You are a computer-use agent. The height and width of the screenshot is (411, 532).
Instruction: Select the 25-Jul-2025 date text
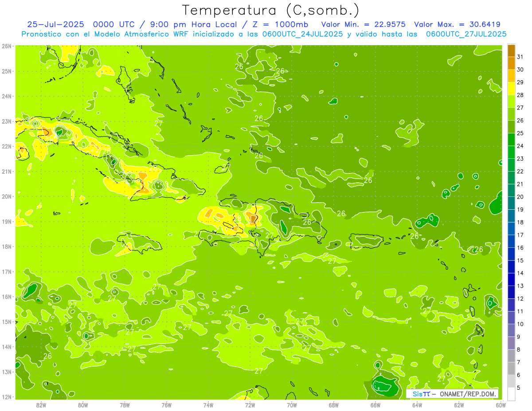click(56, 24)
